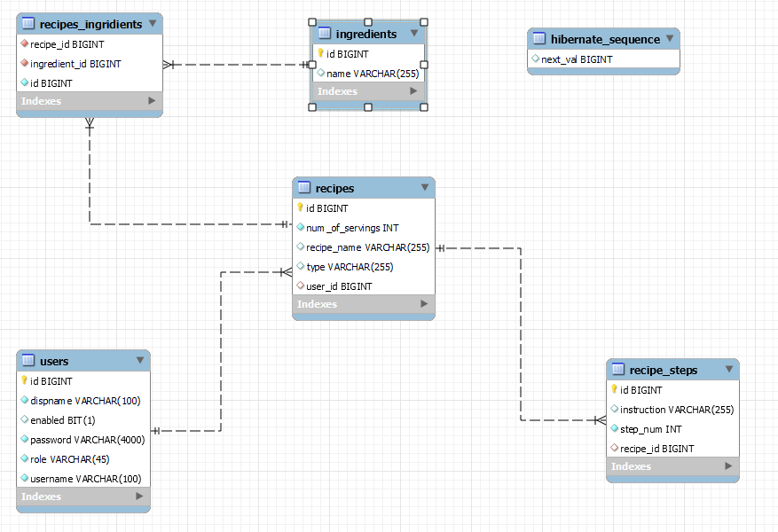The image size is (778, 532).
Task: Click the recipes_ingridients table icon
Action: click(28, 23)
